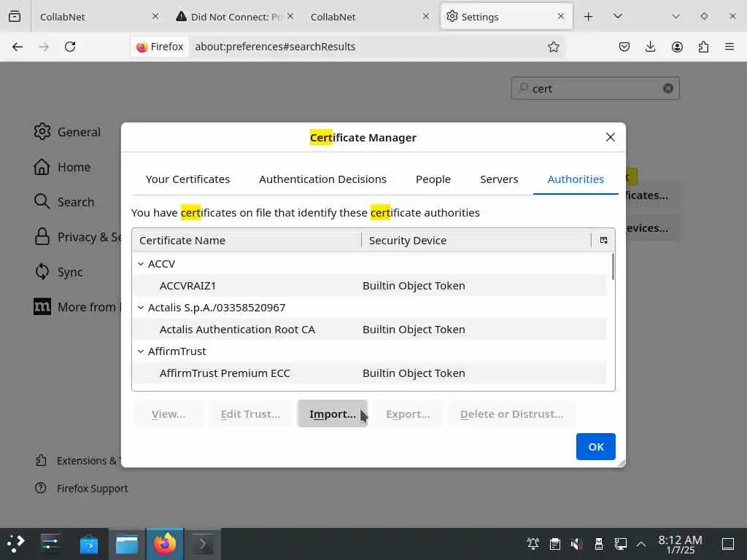
Task: Click the settings search input field
Action: click(595, 88)
